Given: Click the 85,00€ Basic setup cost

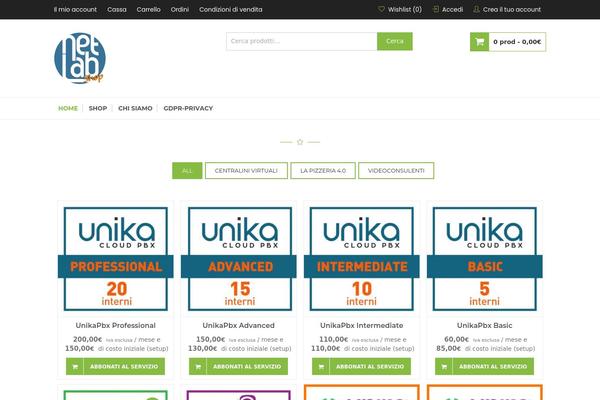Looking at the screenshot, I should coord(448,349).
